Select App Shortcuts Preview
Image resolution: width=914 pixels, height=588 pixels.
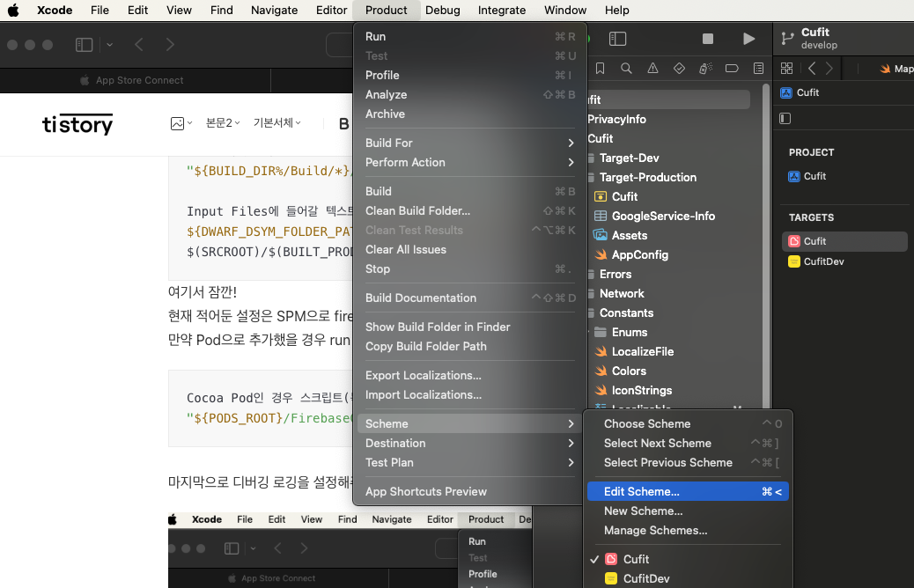(470, 491)
